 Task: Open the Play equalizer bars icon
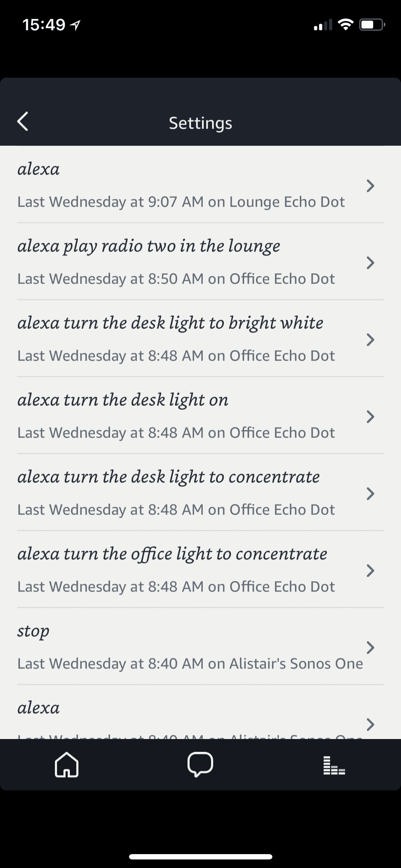tap(334, 765)
